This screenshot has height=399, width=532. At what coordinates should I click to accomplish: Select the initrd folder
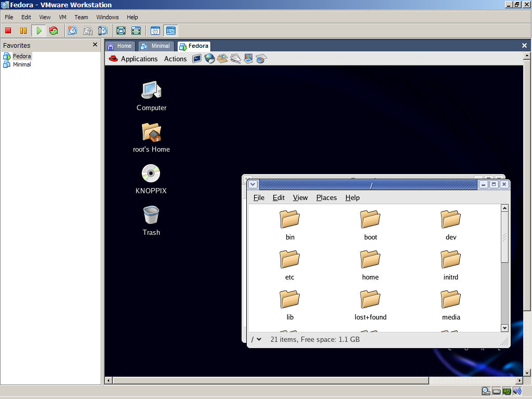(x=451, y=265)
